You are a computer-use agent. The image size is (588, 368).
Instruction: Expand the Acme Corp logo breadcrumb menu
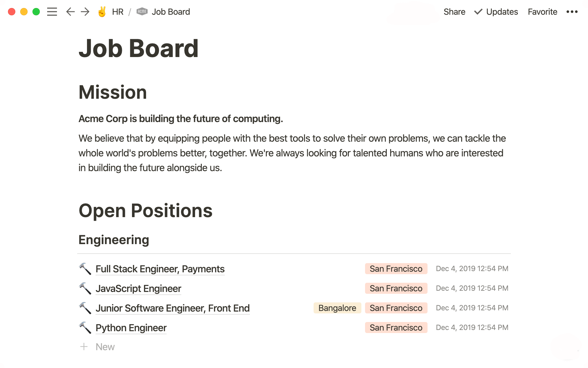(142, 11)
